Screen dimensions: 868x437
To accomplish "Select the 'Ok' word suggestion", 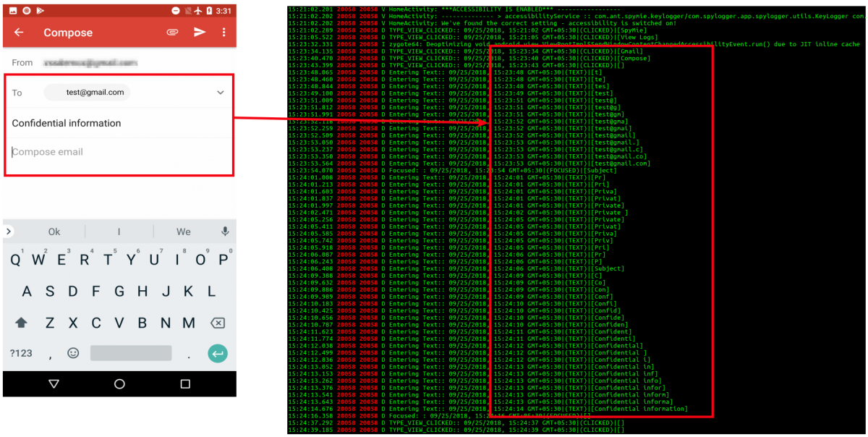I will point(54,232).
